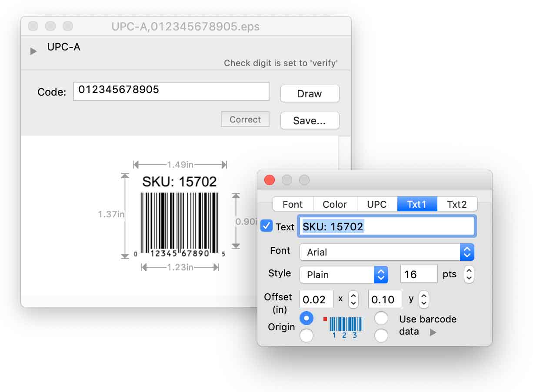Open the UPC tab

(377, 204)
